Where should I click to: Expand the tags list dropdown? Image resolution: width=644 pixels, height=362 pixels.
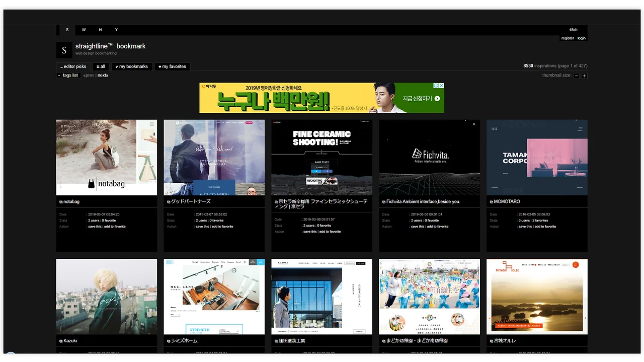coord(68,76)
